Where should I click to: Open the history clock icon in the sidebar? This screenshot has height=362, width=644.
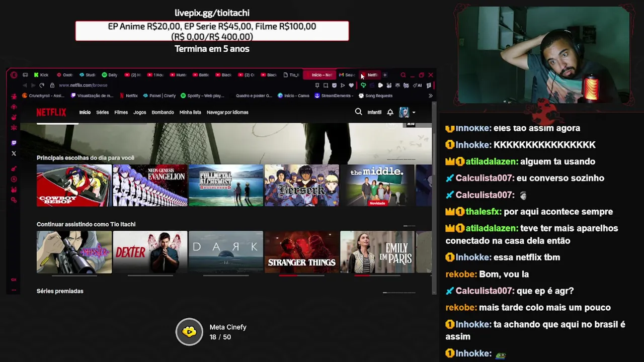(x=14, y=179)
